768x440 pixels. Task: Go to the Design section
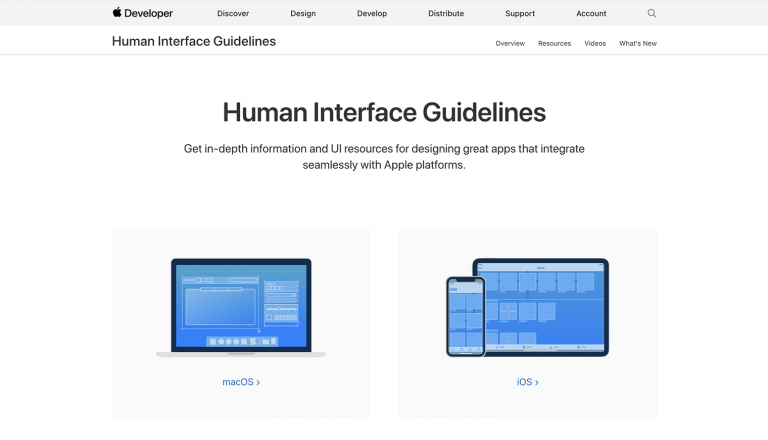pos(303,14)
